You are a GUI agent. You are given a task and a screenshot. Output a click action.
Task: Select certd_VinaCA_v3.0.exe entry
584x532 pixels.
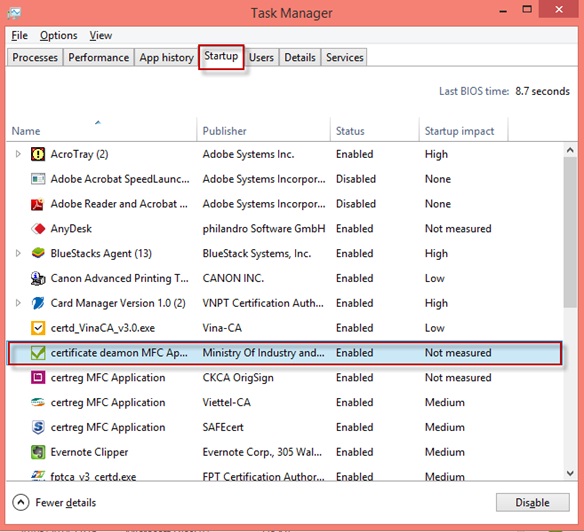102,328
